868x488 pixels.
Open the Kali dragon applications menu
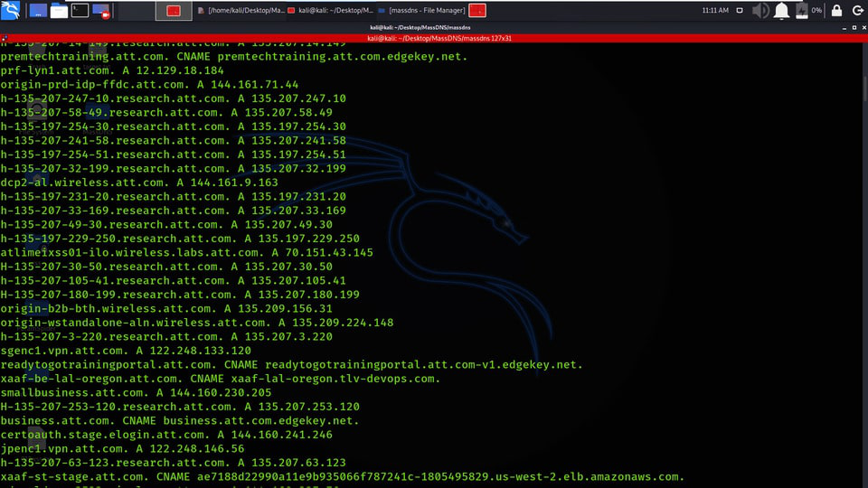10,10
